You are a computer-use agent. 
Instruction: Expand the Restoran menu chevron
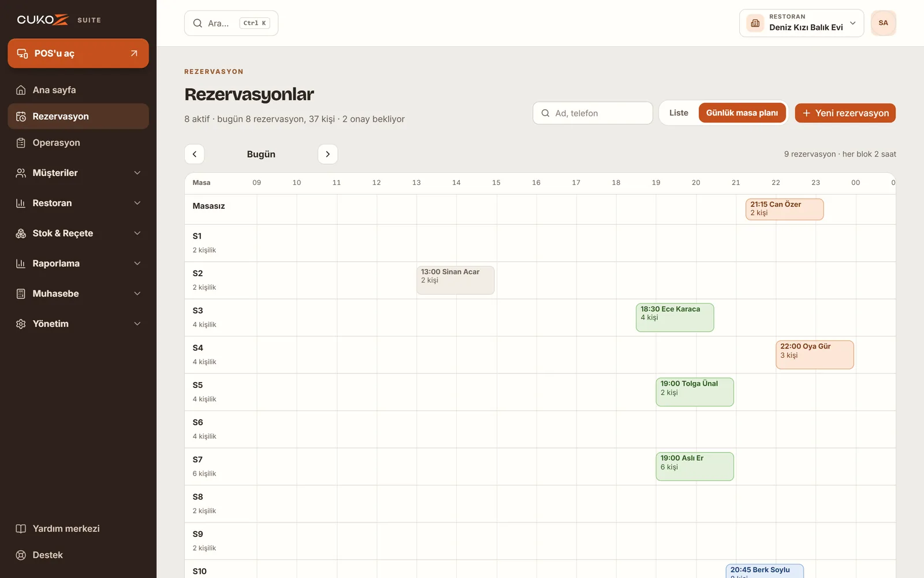[x=137, y=203]
